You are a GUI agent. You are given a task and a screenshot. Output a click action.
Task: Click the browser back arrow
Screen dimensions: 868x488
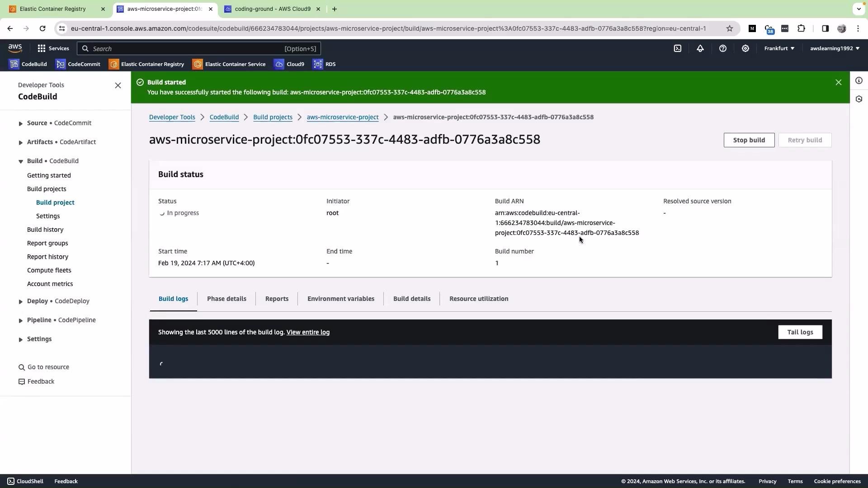[x=10, y=28]
